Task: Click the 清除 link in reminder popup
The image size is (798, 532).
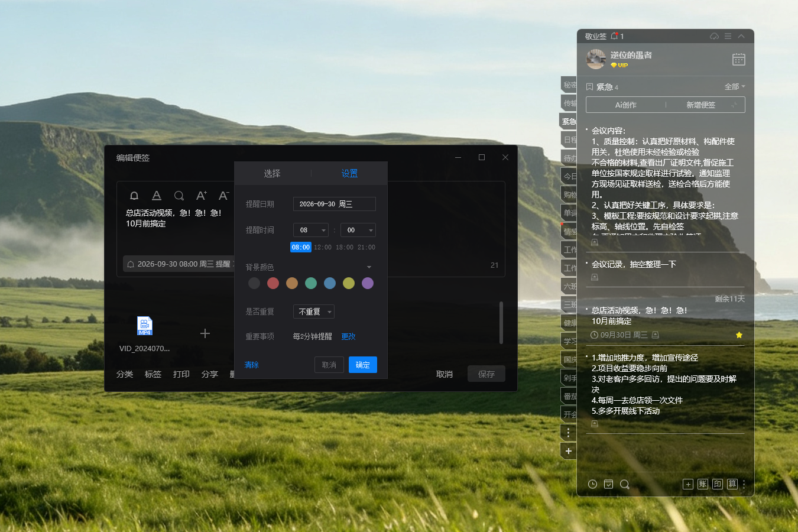Action: pos(252,365)
